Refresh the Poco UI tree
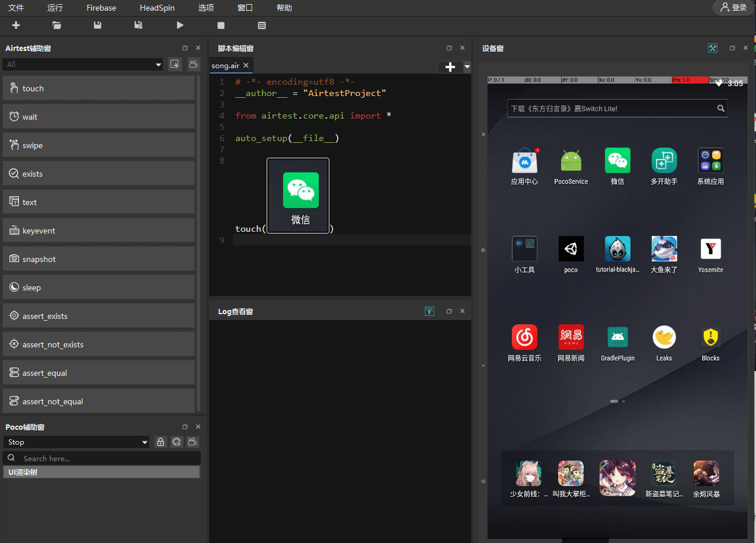 (177, 442)
